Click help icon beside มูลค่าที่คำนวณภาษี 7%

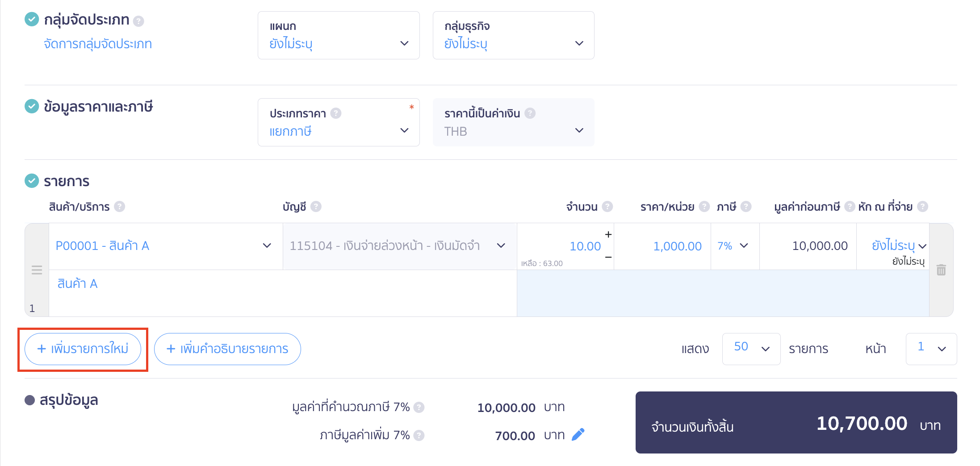(419, 407)
